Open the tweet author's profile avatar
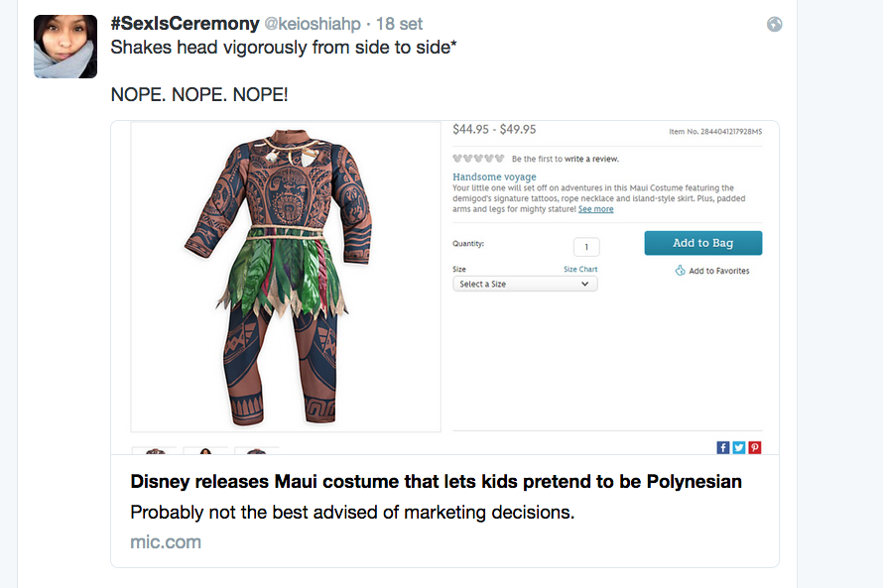883x588 pixels. (x=65, y=47)
